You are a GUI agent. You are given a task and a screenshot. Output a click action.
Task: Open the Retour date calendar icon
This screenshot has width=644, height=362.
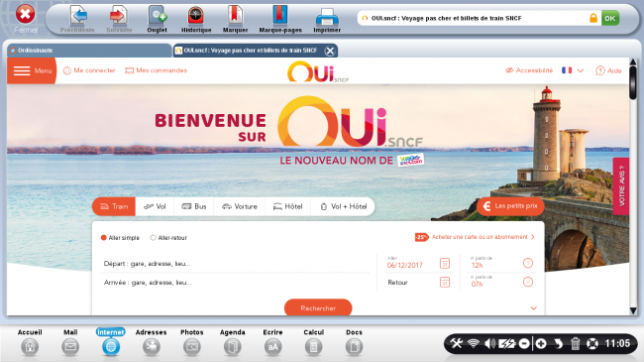point(445,283)
